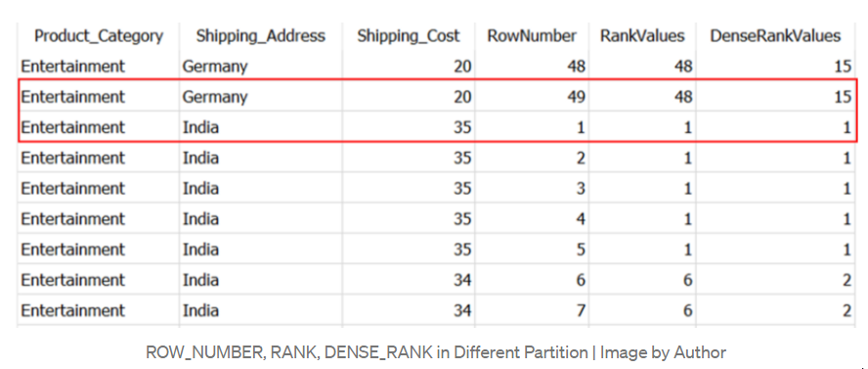Click the Shipping_Cost column header
This screenshot has width=868, height=369.
point(408,36)
